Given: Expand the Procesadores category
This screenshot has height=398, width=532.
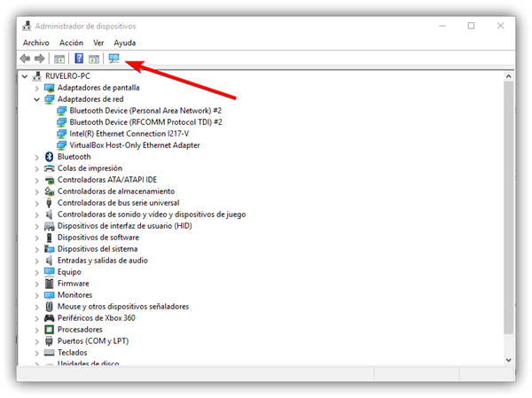Looking at the screenshot, I should [x=36, y=331].
